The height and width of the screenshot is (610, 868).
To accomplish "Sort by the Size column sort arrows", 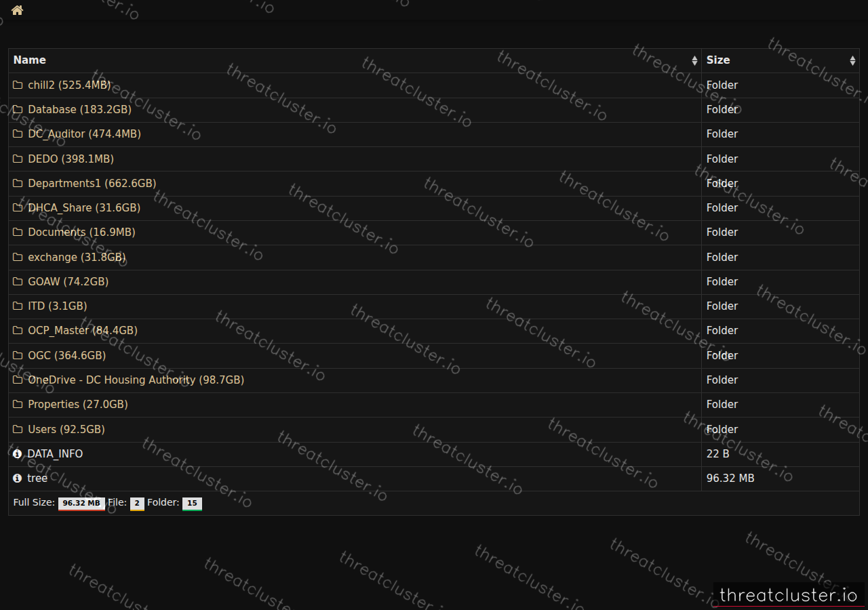I will coord(852,60).
